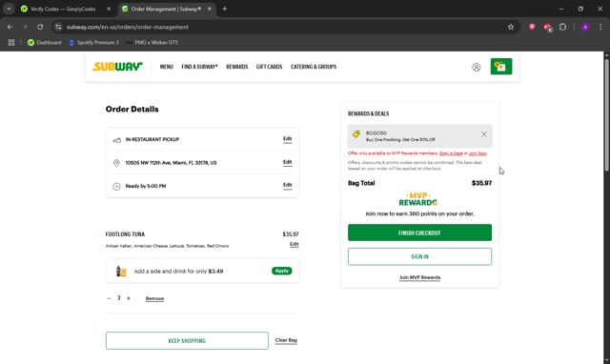The width and height of the screenshot is (610, 364).
Task: Click the Footlong Tuna heading
Action: click(x=125, y=234)
